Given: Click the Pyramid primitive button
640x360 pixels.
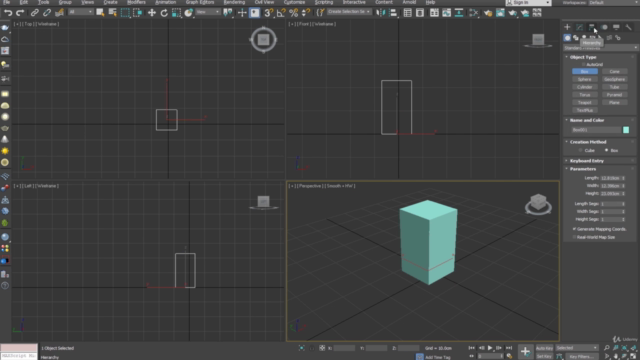Looking at the screenshot, I should pyautogui.click(x=614, y=95).
